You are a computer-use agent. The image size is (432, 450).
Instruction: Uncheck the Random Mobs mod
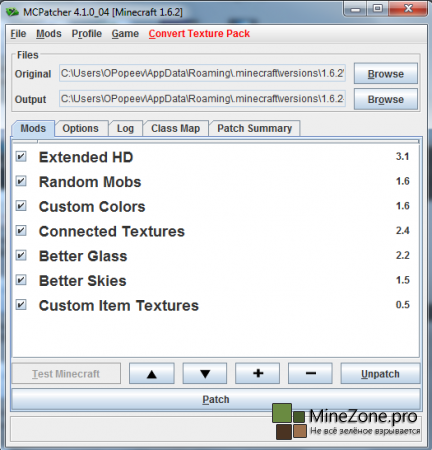21,181
